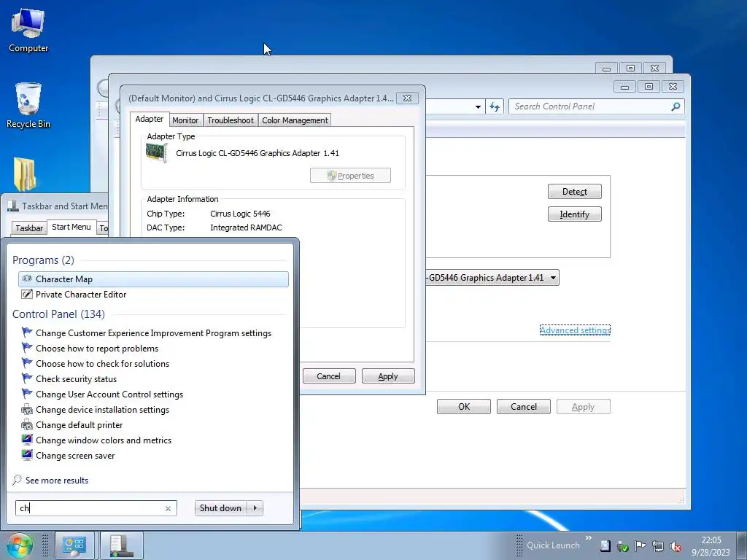The width and height of the screenshot is (747, 560).
Task: Open Private Character Editor from the results
Action: click(153, 295)
